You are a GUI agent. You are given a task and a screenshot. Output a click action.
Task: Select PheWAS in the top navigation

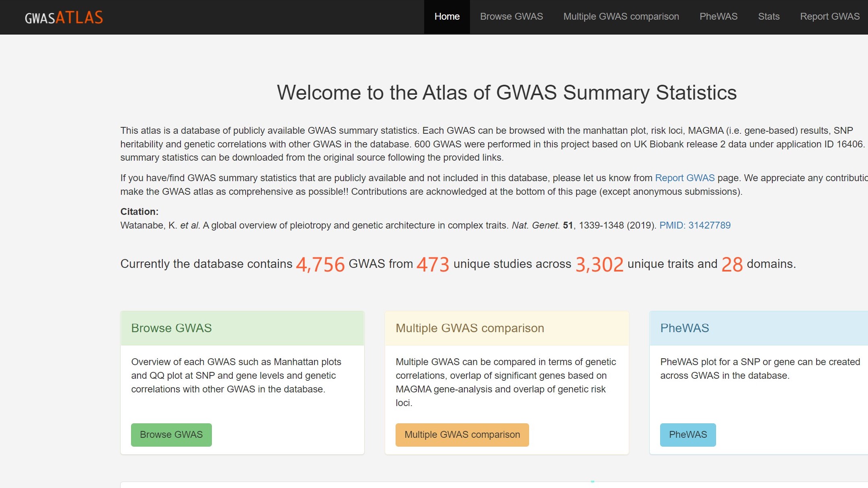pos(718,16)
